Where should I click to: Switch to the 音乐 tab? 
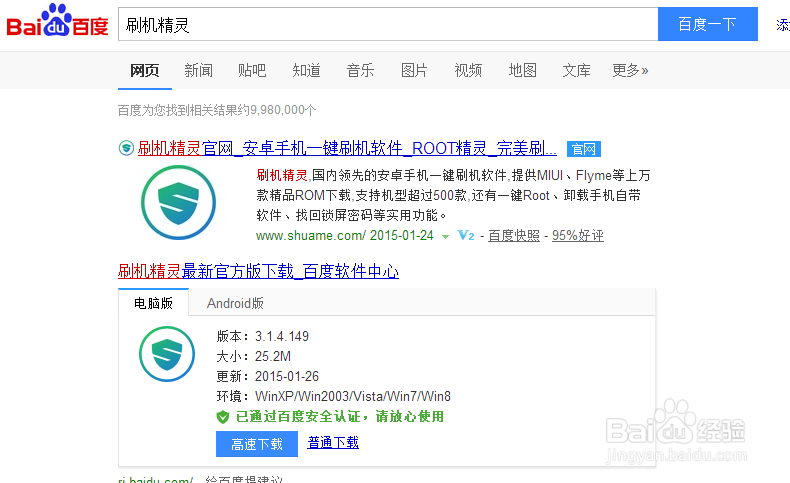click(360, 71)
